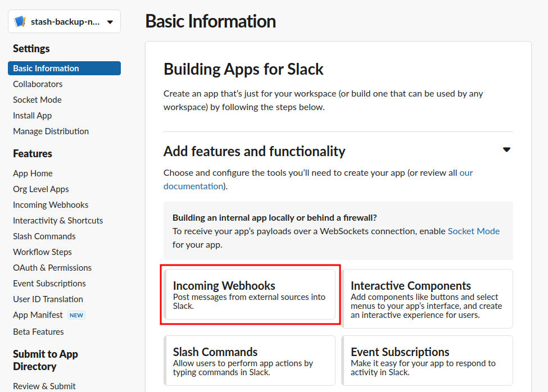Follow the Socket Mode link in the notice
The height and width of the screenshot is (392, 548).
[473, 231]
